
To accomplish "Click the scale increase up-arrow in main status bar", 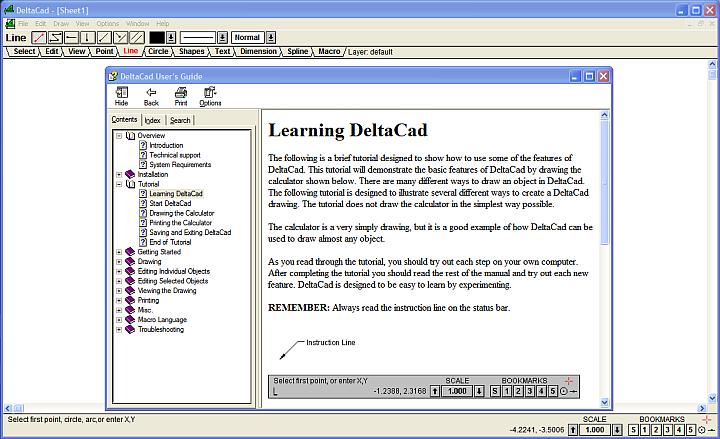I will pos(572,430).
